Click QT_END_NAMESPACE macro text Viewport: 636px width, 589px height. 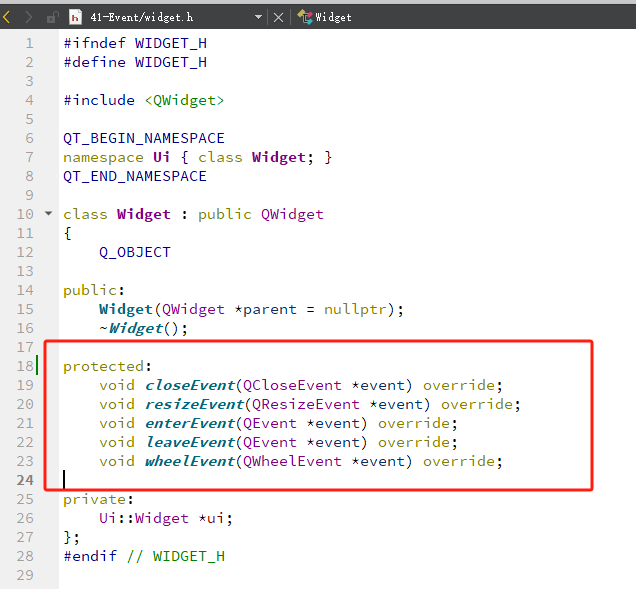tap(135, 176)
